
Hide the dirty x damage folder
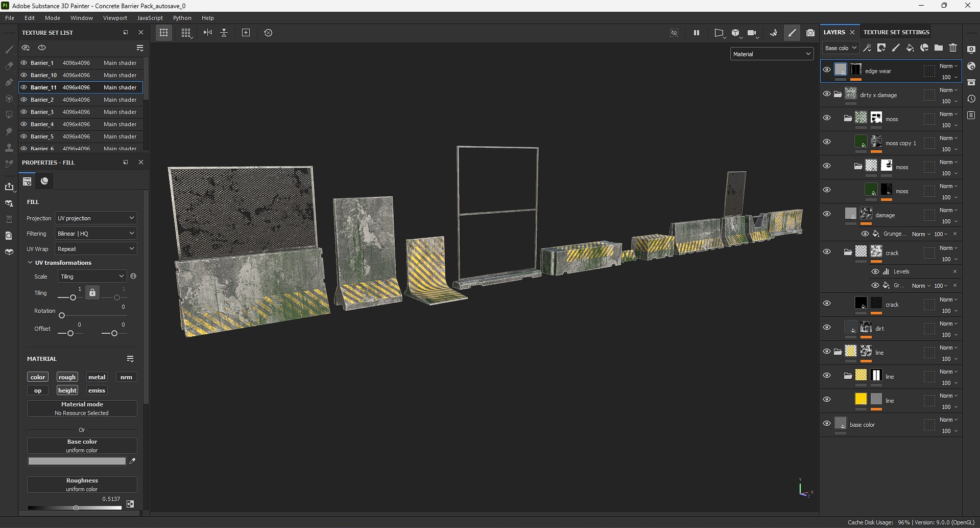(826, 94)
